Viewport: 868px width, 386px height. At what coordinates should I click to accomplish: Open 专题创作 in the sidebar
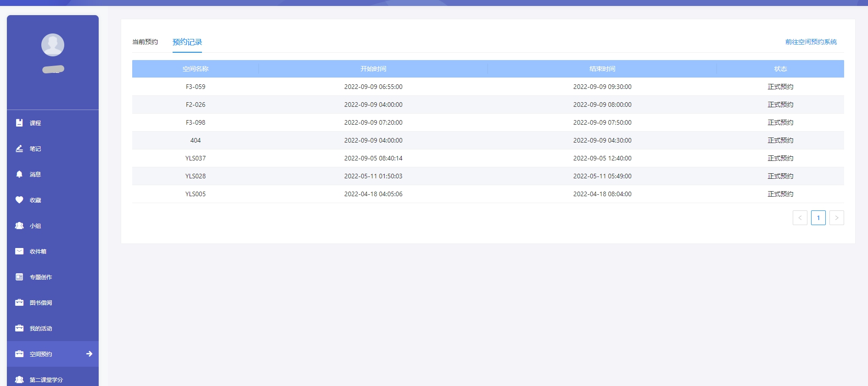(x=41, y=277)
